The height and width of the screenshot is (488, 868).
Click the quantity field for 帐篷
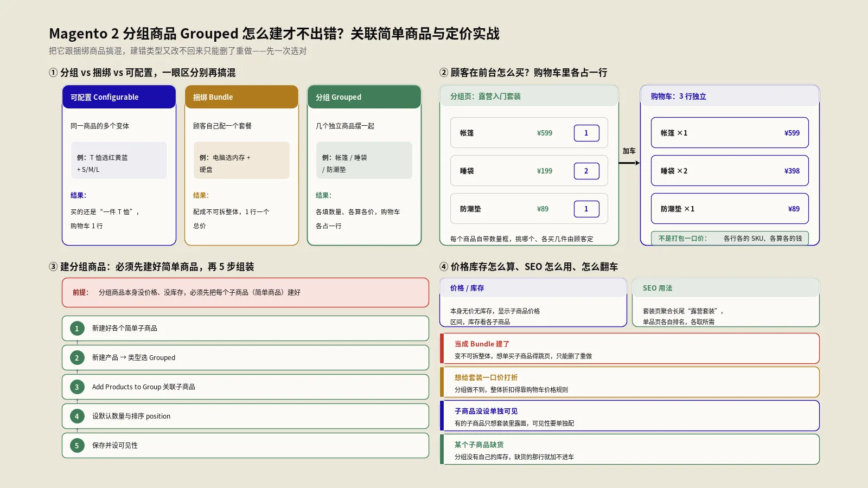pyautogui.click(x=586, y=133)
